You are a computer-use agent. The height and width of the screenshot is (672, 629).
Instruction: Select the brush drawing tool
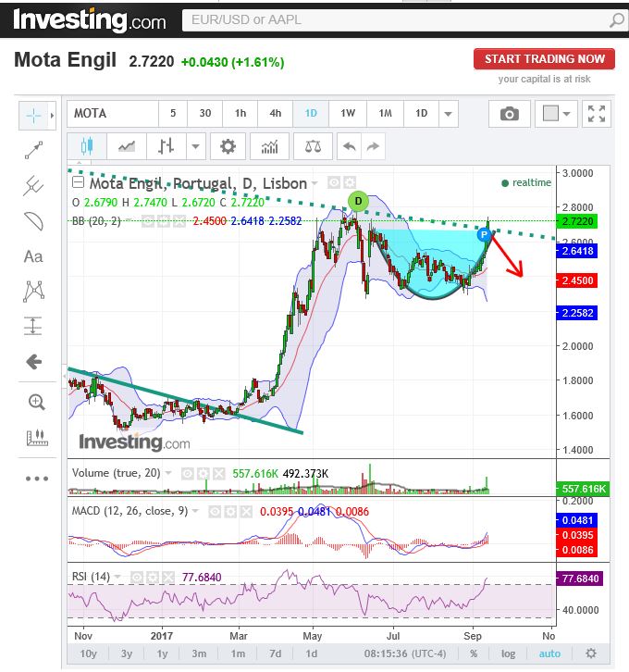coord(33,221)
